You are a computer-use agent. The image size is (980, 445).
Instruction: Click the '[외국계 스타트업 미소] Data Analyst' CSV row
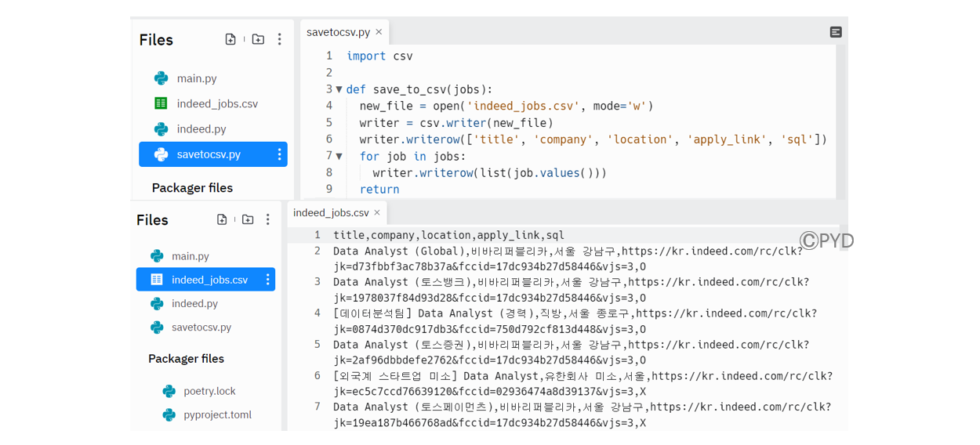(x=583, y=384)
